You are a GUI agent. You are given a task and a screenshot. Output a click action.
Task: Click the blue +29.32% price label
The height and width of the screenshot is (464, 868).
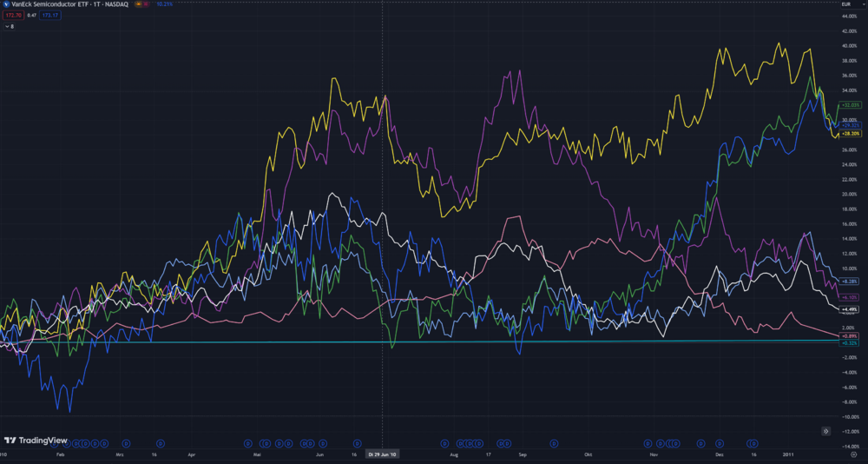coord(850,125)
